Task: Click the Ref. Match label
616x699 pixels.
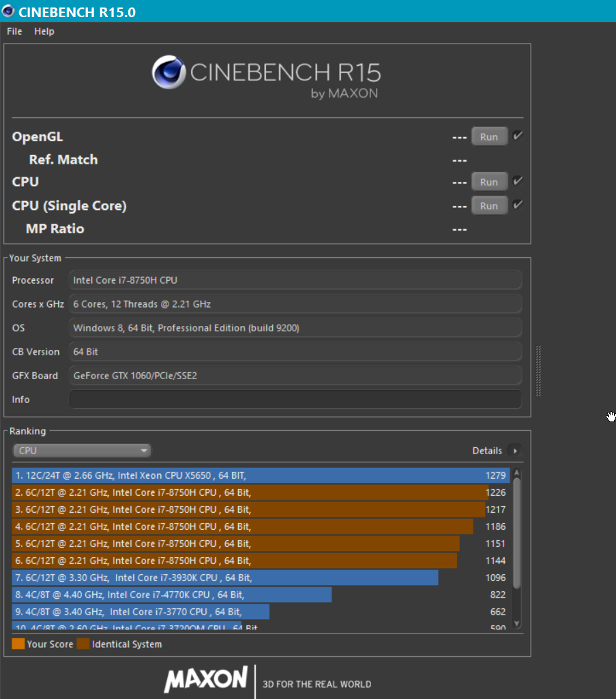Action: point(63,160)
